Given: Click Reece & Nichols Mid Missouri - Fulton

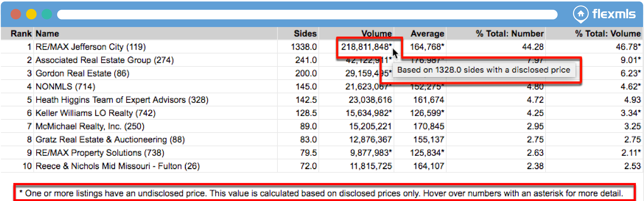Looking at the screenshot, I should pyautogui.click(x=118, y=166).
